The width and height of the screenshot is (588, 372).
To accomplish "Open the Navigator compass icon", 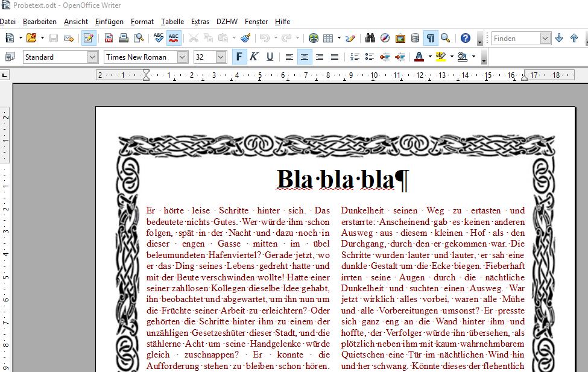I will coord(385,38).
